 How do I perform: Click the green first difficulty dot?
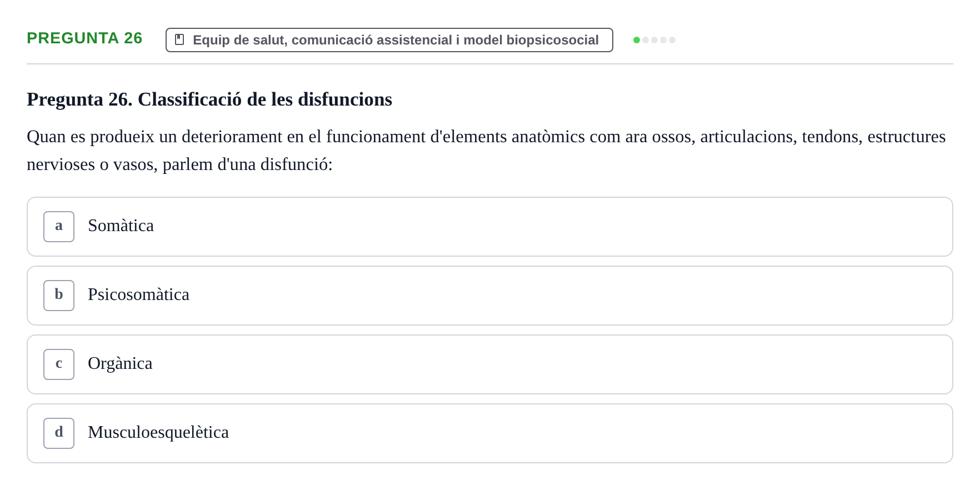pyautogui.click(x=637, y=40)
